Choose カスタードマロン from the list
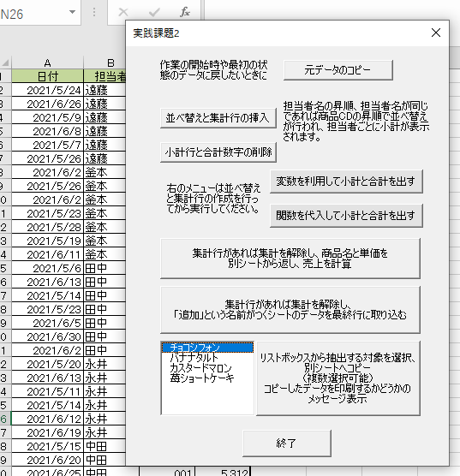Image resolution: width=460 pixels, height=476 pixels. [x=207, y=368]
